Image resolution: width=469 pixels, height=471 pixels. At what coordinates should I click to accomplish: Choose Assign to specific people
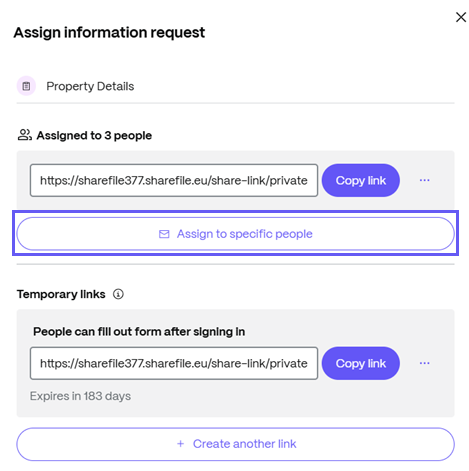[235, 234]
